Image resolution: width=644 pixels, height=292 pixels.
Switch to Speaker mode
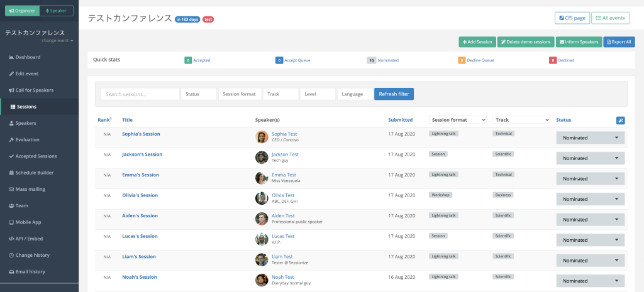coord(56,11)
